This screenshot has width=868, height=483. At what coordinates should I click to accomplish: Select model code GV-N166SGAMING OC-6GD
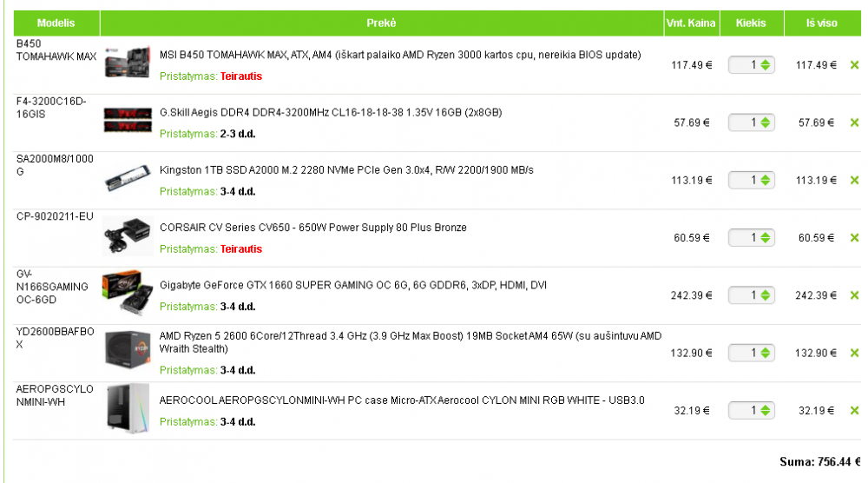[x=52, y=287]
